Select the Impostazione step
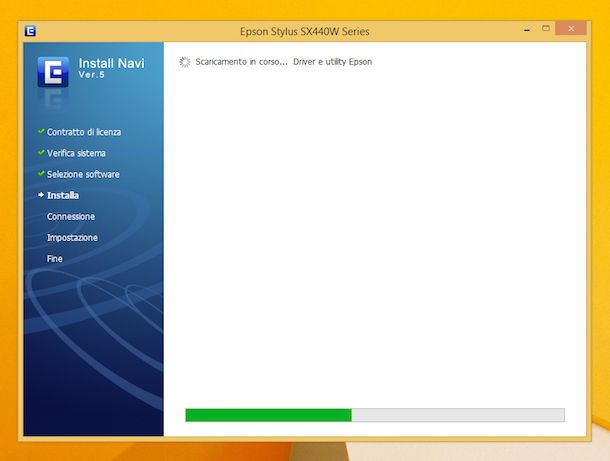610x461 pixels. click(x=72, y=237)
